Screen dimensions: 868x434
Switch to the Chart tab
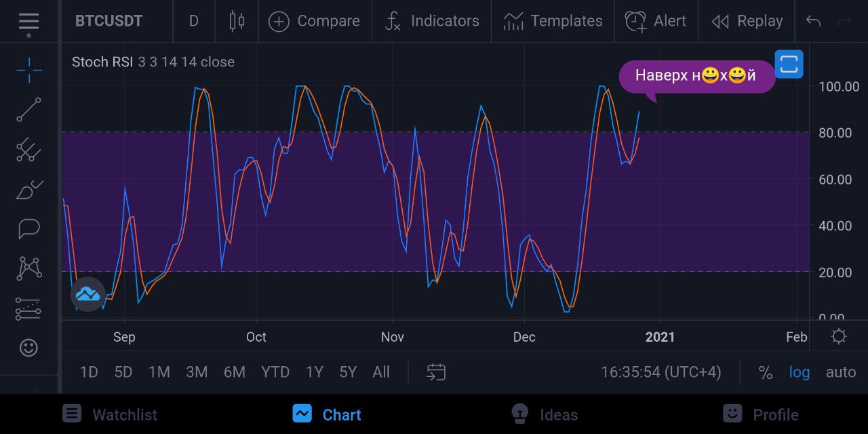click(327, 414)
